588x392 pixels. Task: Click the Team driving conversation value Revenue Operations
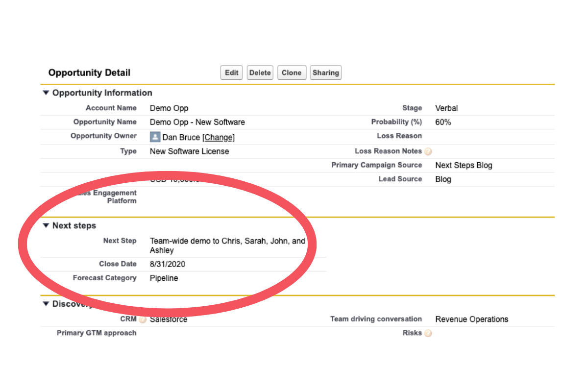(x=471, y=319)
